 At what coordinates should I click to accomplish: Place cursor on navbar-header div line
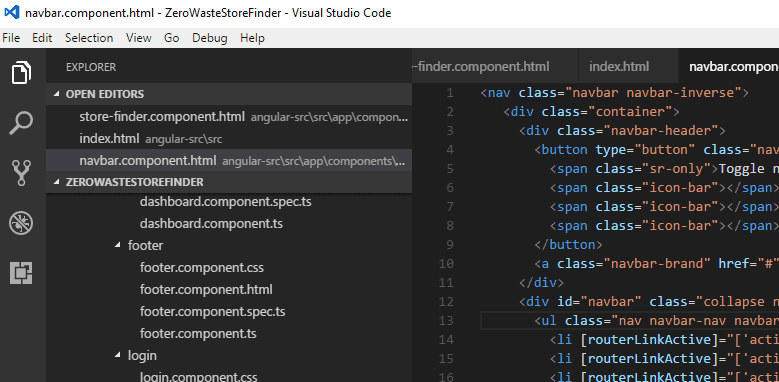(622, 131)
